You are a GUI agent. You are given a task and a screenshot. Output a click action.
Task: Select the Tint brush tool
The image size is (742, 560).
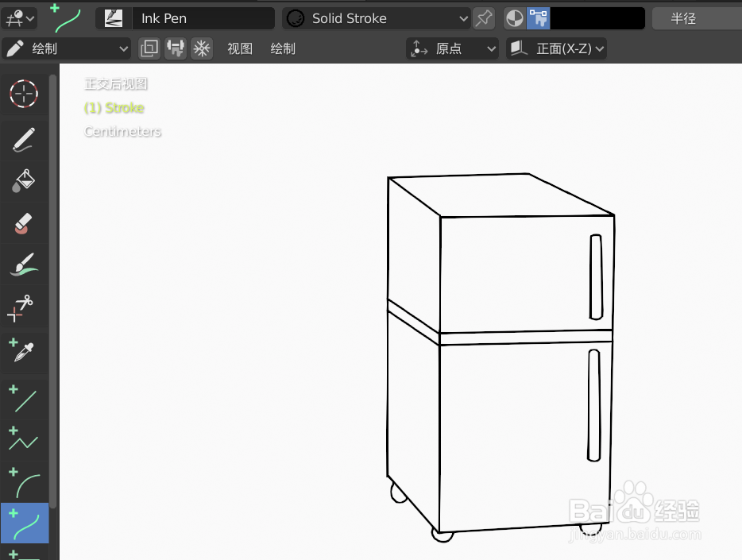[24, 265]
